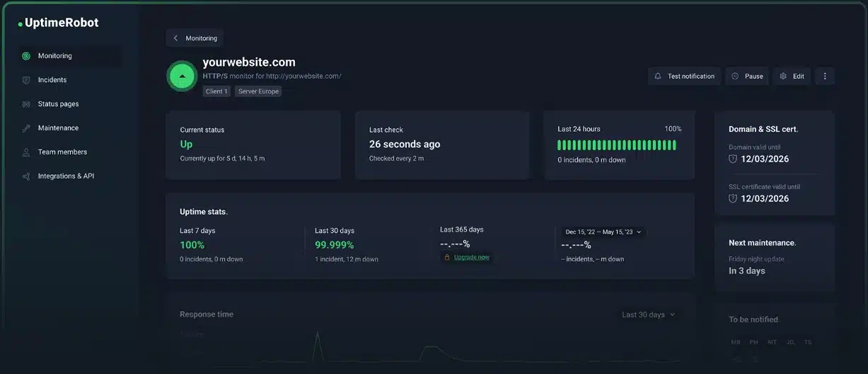Click the Response time heading
The height and width of the screenshot is (374, 868).
click(207, 314)
